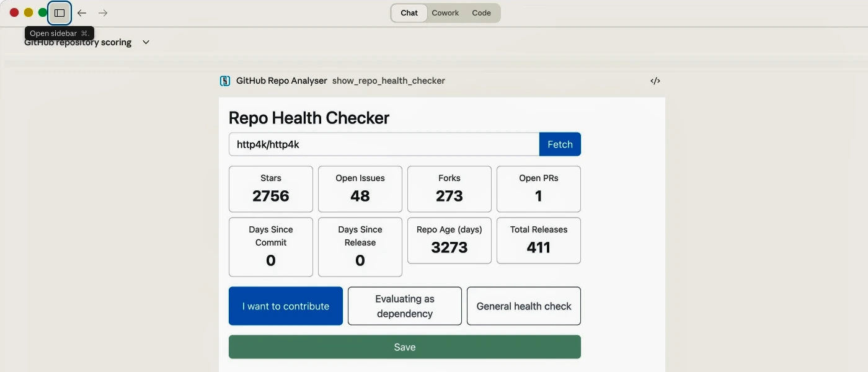Image resolution: width=868 pixels, height=372 pixels.
Task: Choose 'Evaluating as dependency' option
Action: 404,306
